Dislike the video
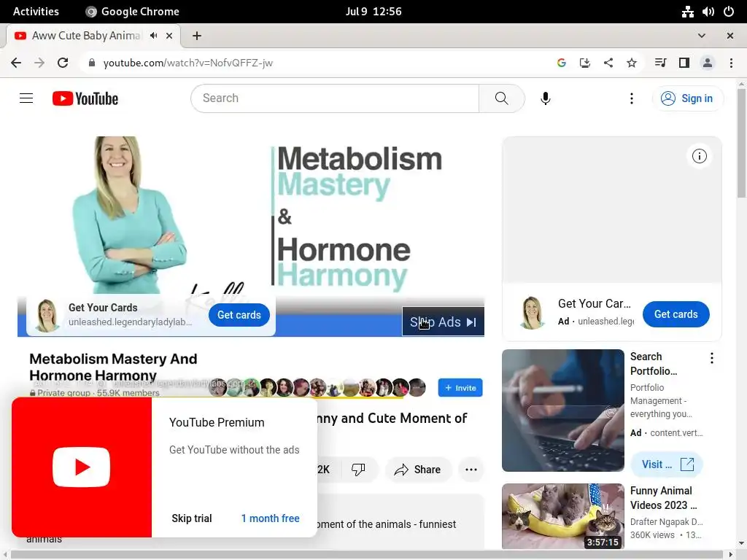The image size is (747, 560). click(x=357, y=470)
